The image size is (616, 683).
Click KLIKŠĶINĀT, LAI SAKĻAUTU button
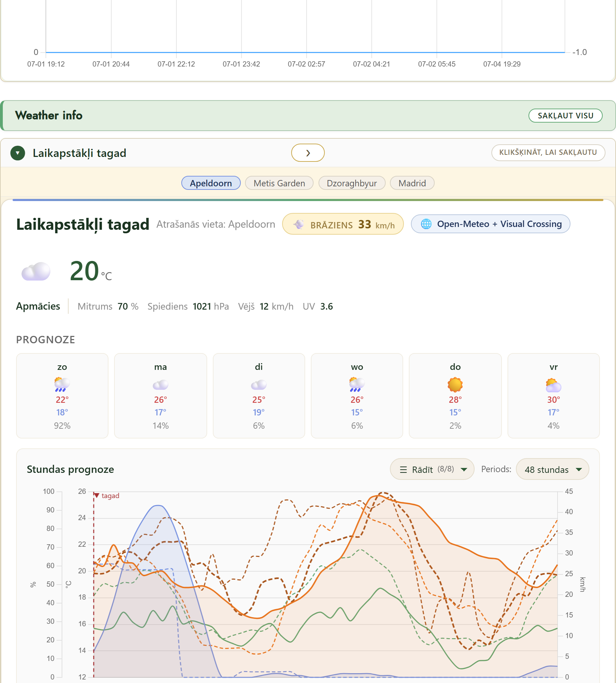[x=548, y=152]
